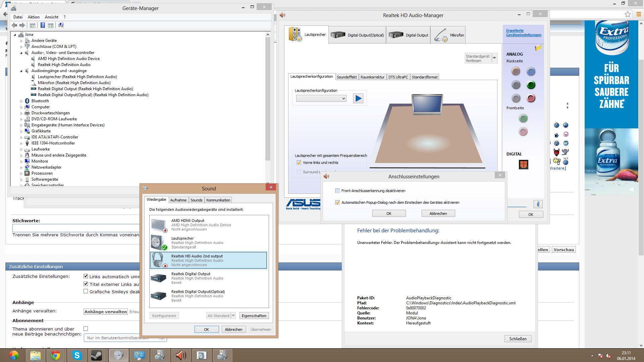Open browser menu hamburger icon
644x362 pixels.
pos(639,14)
